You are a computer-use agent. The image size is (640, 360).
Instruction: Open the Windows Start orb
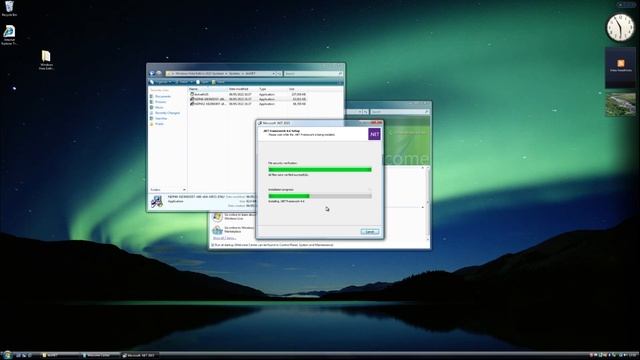point(7,356)
